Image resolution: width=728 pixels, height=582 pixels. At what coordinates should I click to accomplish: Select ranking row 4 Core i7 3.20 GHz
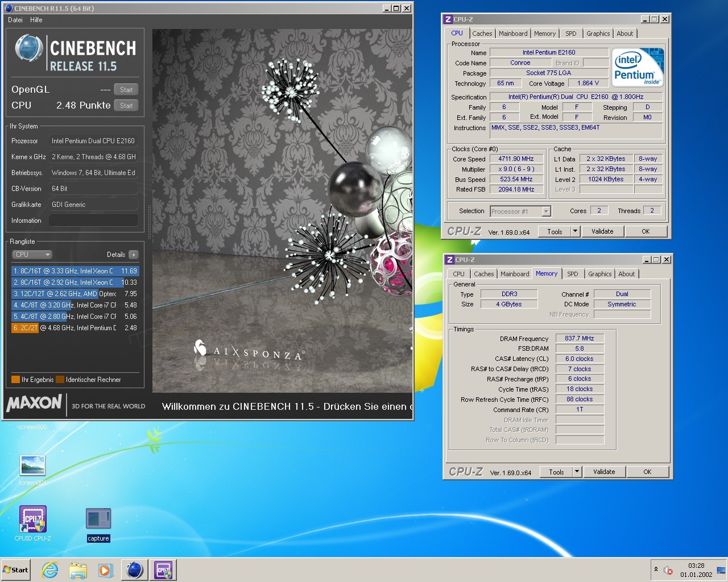pyautogui.click(x=75, y=305)
